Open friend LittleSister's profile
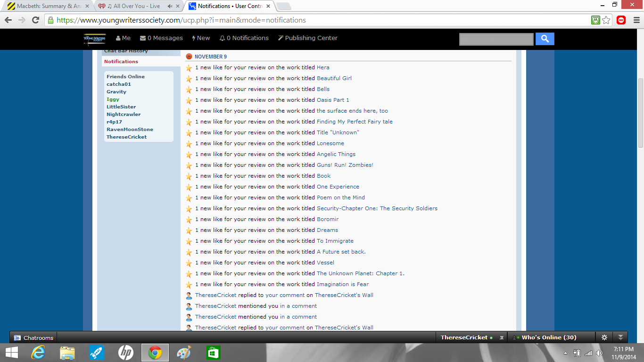 [x=121, y=107]
